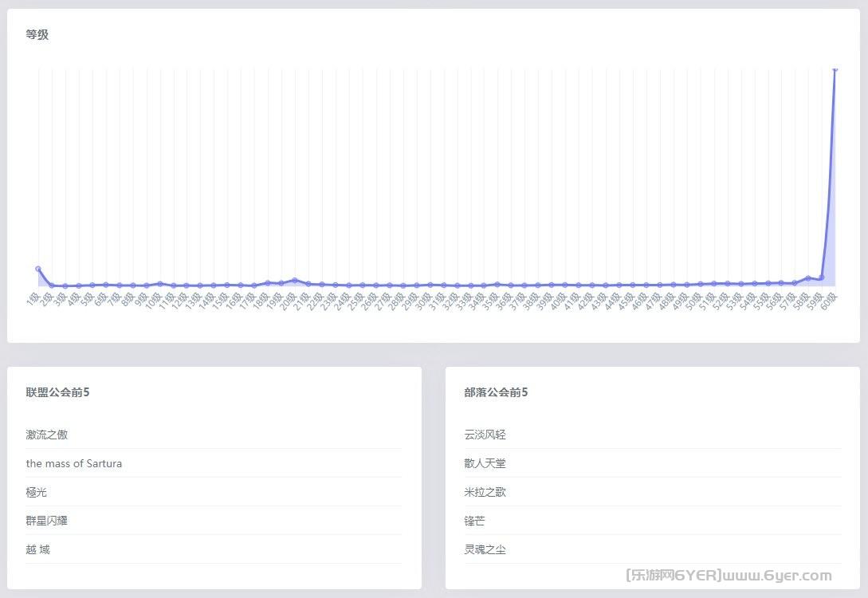This screenshot has height=598, width=868.
Task: Click the 等级 panel title
Action: [38, 34]
